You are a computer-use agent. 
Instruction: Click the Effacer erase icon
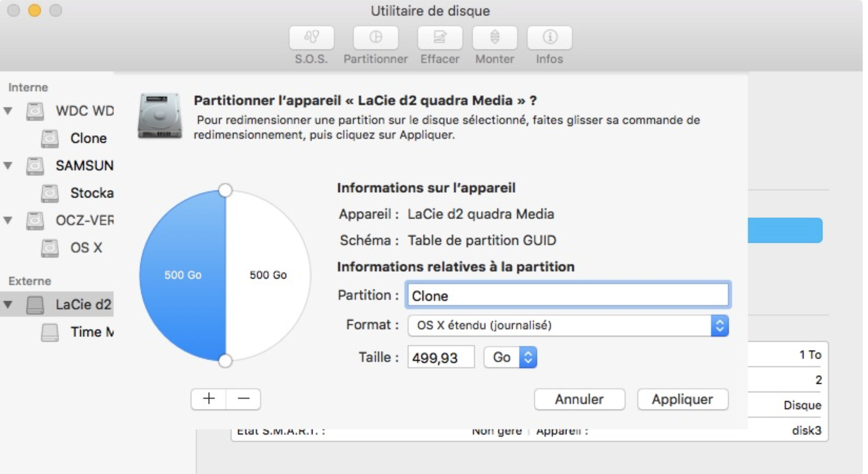click(x=440, y=38)
